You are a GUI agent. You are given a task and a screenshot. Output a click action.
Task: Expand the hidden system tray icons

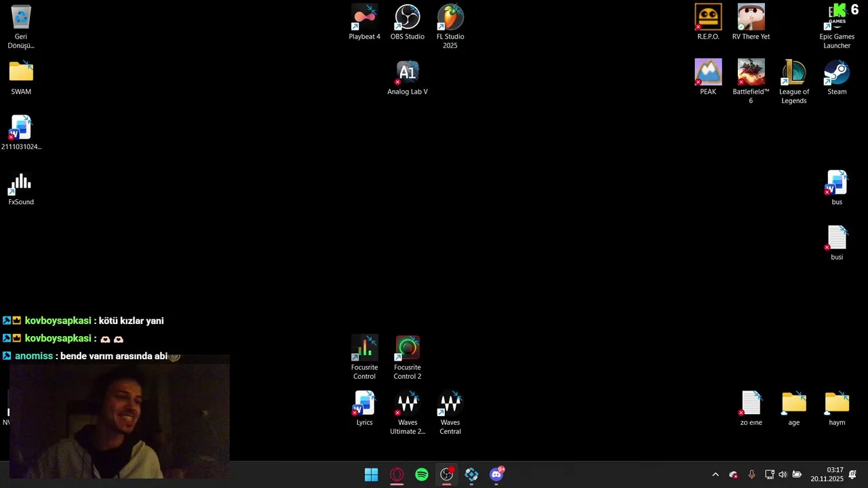click(715, 474)
